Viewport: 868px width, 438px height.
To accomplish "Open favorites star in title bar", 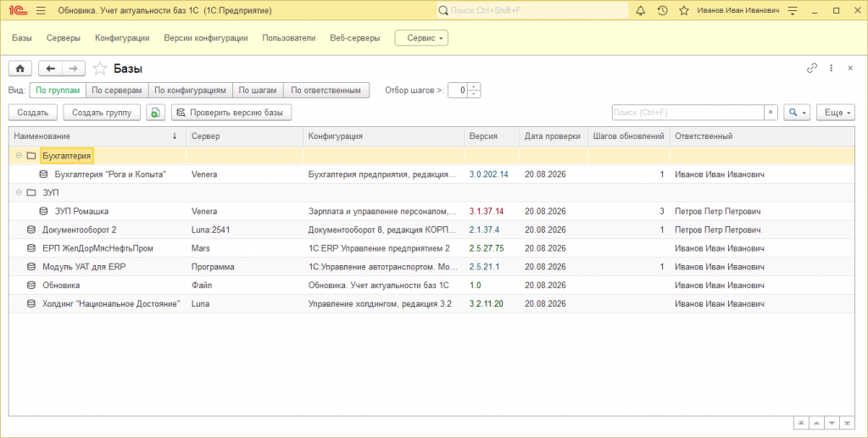I will (684, 10).
